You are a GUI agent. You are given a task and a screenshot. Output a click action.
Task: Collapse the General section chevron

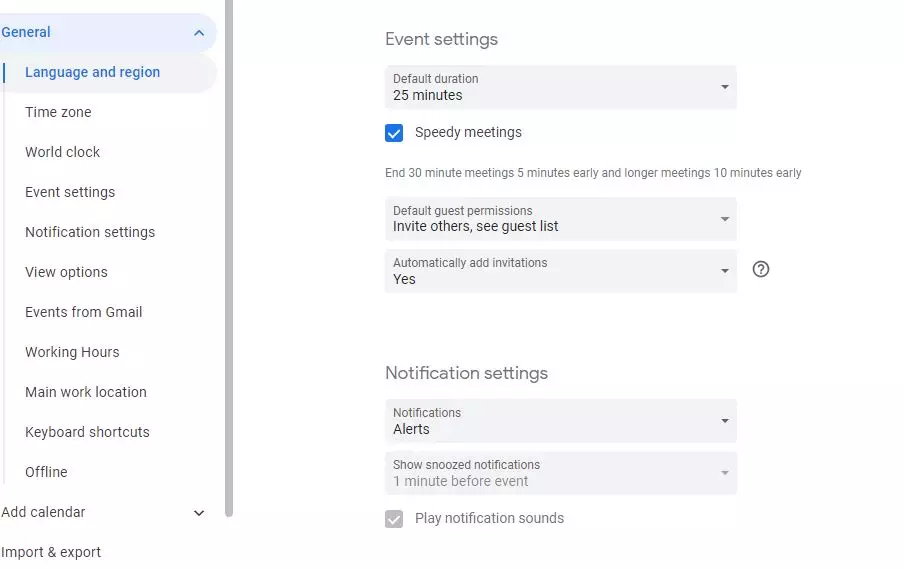pyautogui.click(x=199, y=33)
